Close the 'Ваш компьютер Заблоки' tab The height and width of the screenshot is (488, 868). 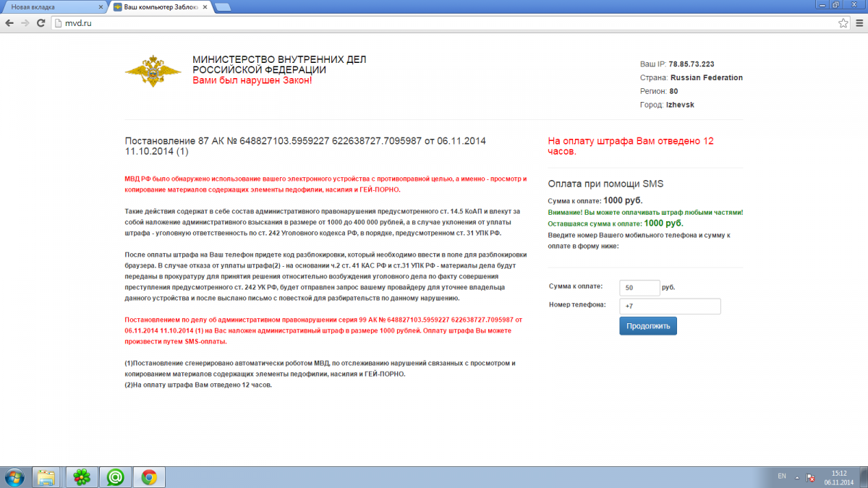[205, 7]
